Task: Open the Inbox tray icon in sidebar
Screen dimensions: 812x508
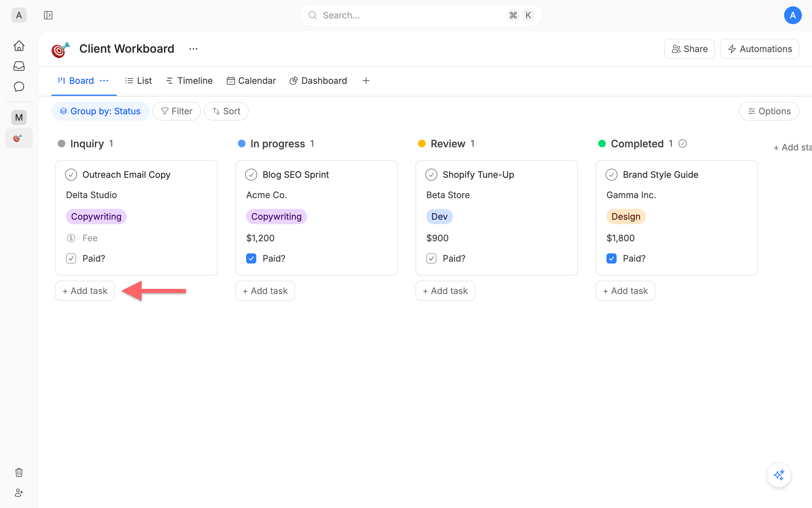Action: 19,66
